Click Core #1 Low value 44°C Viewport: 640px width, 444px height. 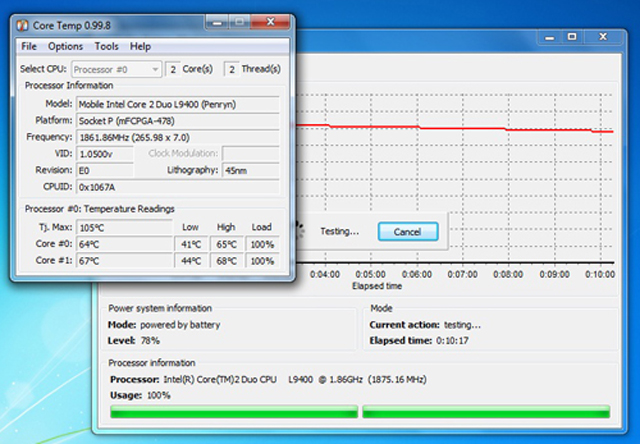point(191,261)
